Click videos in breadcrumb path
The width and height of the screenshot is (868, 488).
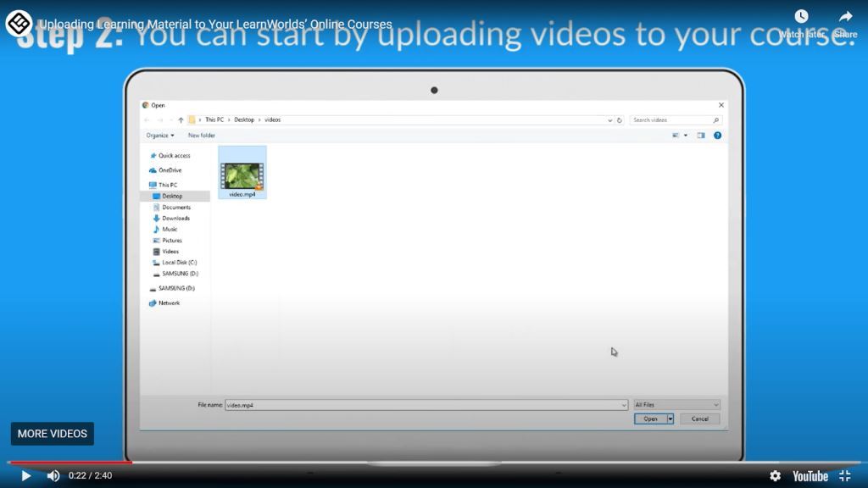click(x=272, y=120)
